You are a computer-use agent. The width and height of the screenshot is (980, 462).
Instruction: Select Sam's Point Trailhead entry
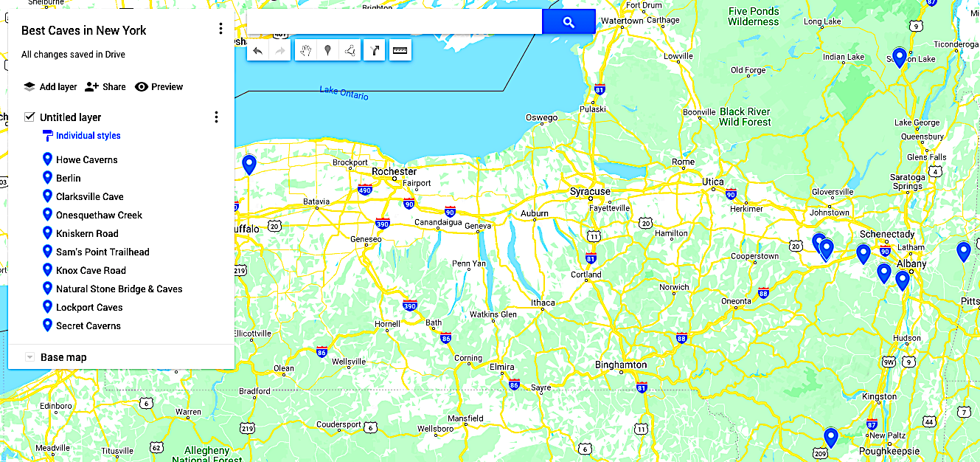pos(102,252)
